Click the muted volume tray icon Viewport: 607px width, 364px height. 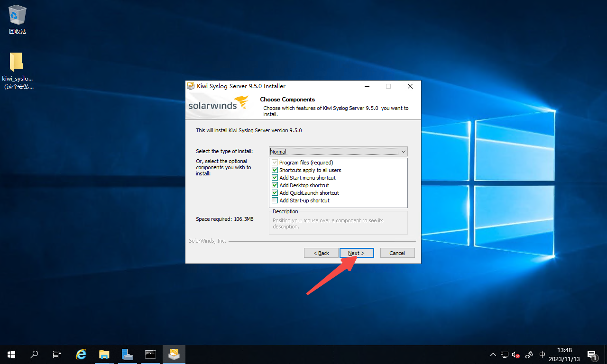pos(516,355)
